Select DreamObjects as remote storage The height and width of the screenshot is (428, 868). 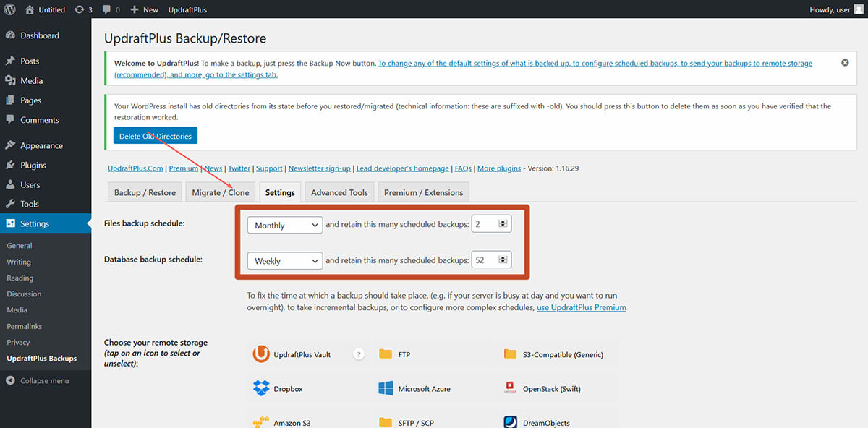(x=558, y=420)
